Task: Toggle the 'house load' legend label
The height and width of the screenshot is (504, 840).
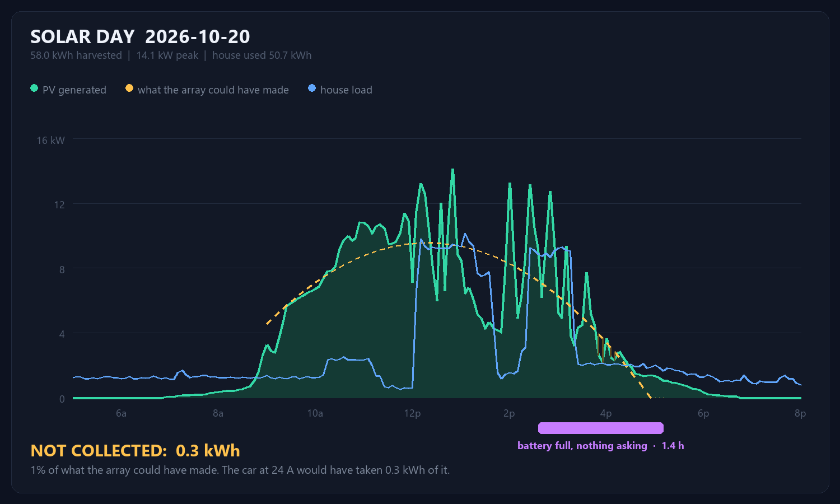Action: (x=346, y=90)
